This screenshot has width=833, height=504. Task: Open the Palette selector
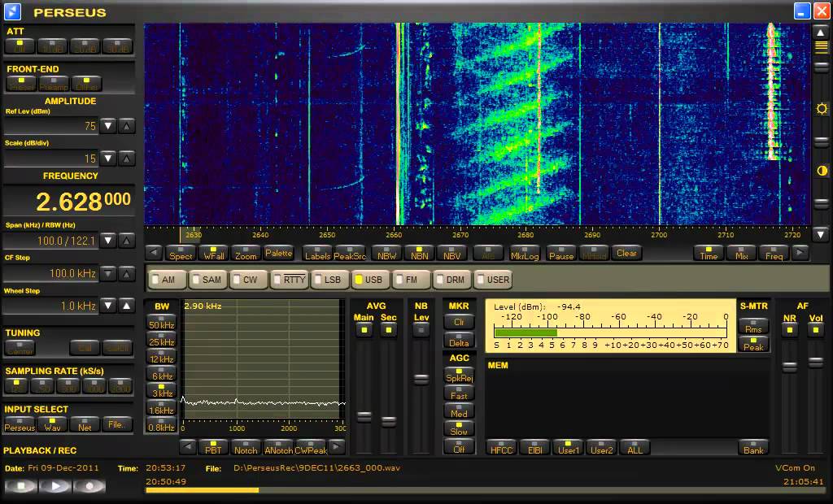pos(278,253)
